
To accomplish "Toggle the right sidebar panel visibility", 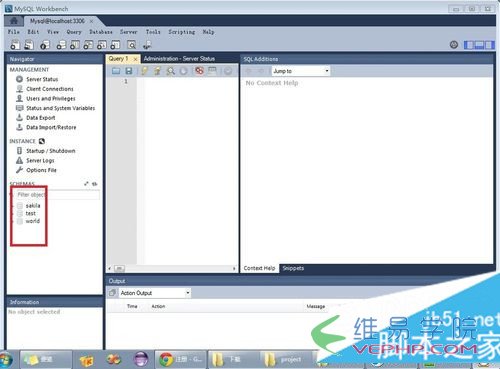I will (x=489, y=45).
